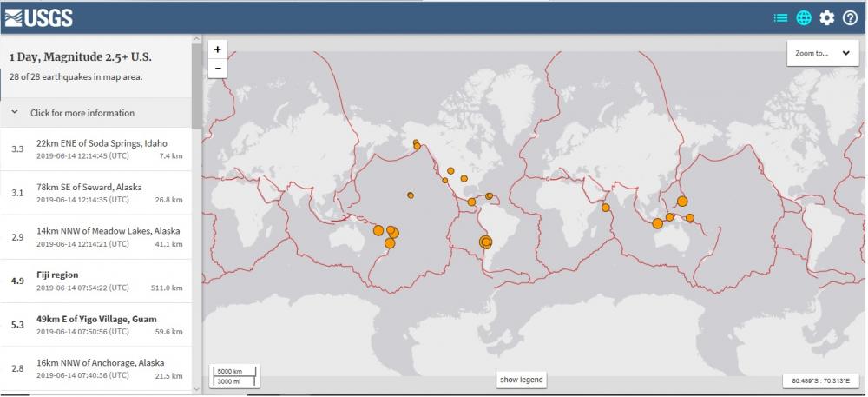Screen dimensions: 868x397
Task: Zoom out with the minus button
Action: coord(218,69)
